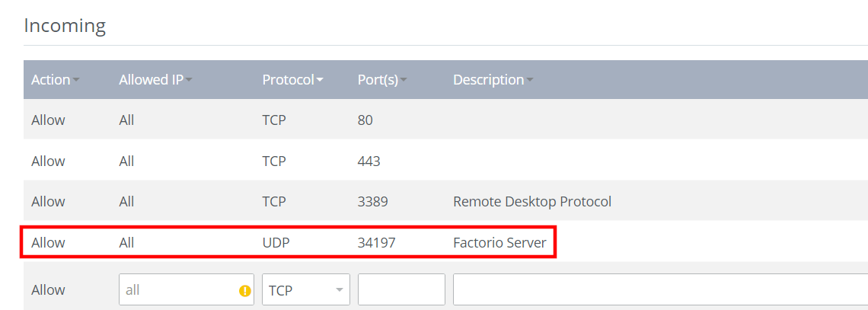Open the TCP protocol dropdown
Screen dimensions: 868x310
(x=306, y=289)
